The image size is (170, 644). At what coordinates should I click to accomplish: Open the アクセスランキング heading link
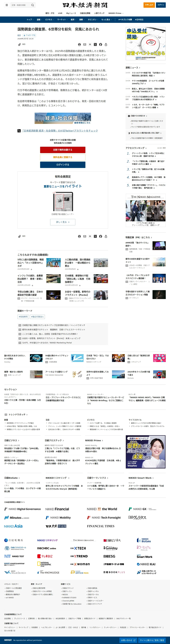pos(136,148)
